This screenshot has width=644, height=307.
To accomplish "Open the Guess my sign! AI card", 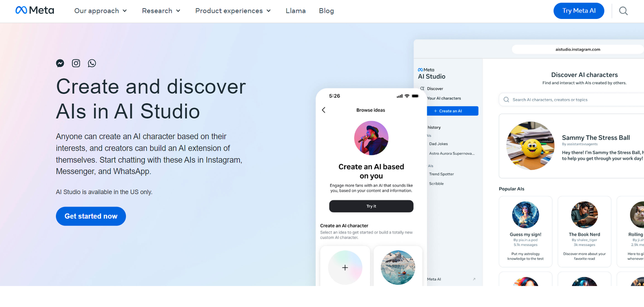I will [x=525, y=232].
